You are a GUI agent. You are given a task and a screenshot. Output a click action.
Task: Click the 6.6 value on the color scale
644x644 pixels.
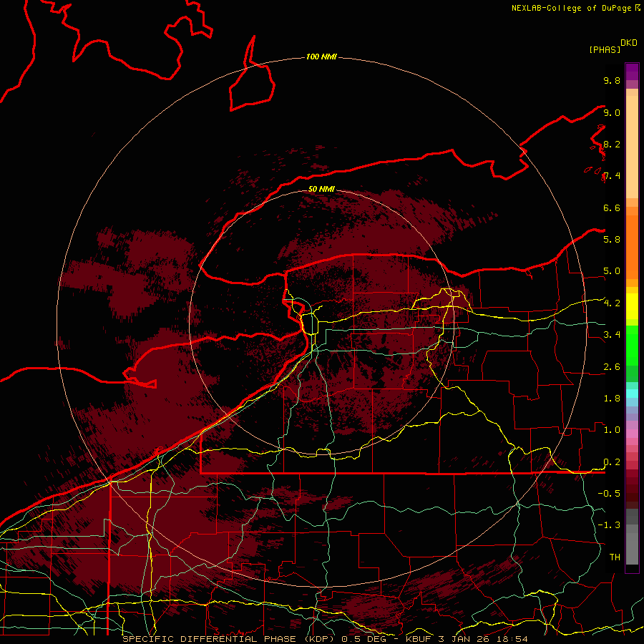coord(612,208)
